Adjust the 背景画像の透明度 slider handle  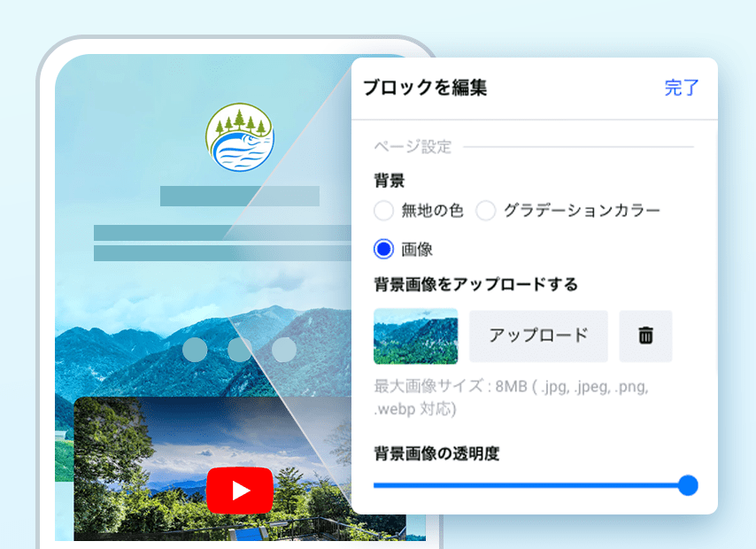(x=688, y=485)
